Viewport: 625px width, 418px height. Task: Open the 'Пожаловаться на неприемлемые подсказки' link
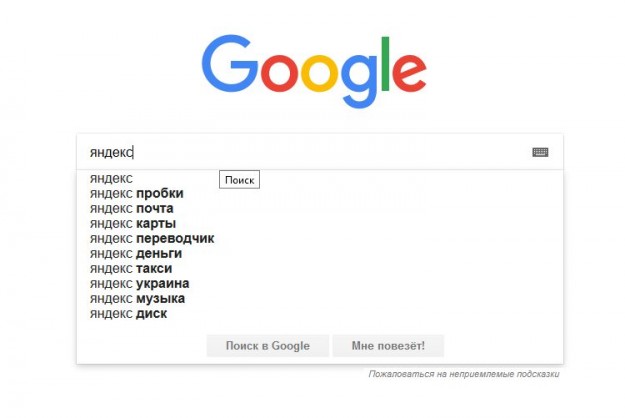coord(464,374)
